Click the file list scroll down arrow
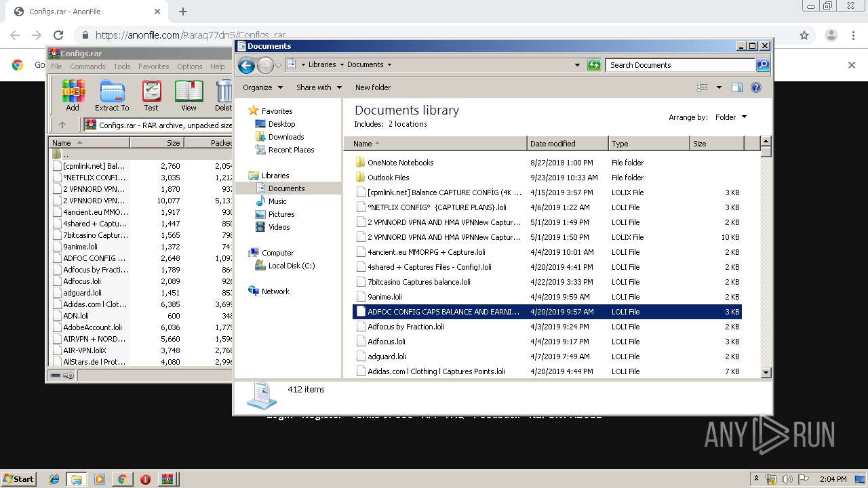 (x=766, y=372)
